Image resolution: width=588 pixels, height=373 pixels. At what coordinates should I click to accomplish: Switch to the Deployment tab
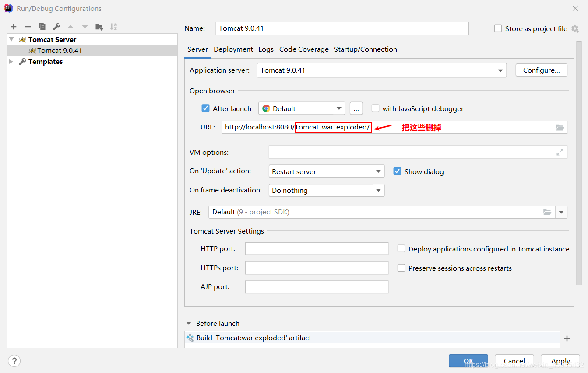tap(233, 49)
